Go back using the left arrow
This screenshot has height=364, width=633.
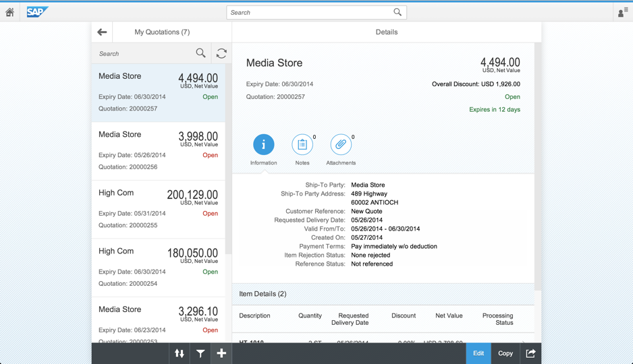[x=102, y=32]
